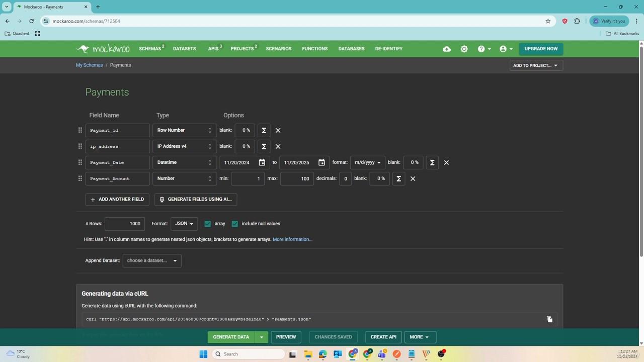Toggle the array checkbox

click(x=208, y=224)
